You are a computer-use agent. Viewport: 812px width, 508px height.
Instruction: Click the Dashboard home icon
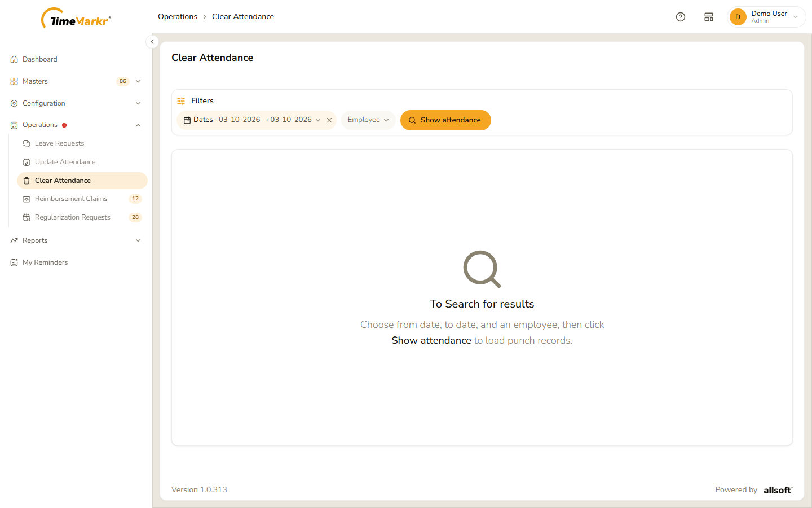point(14,59)
